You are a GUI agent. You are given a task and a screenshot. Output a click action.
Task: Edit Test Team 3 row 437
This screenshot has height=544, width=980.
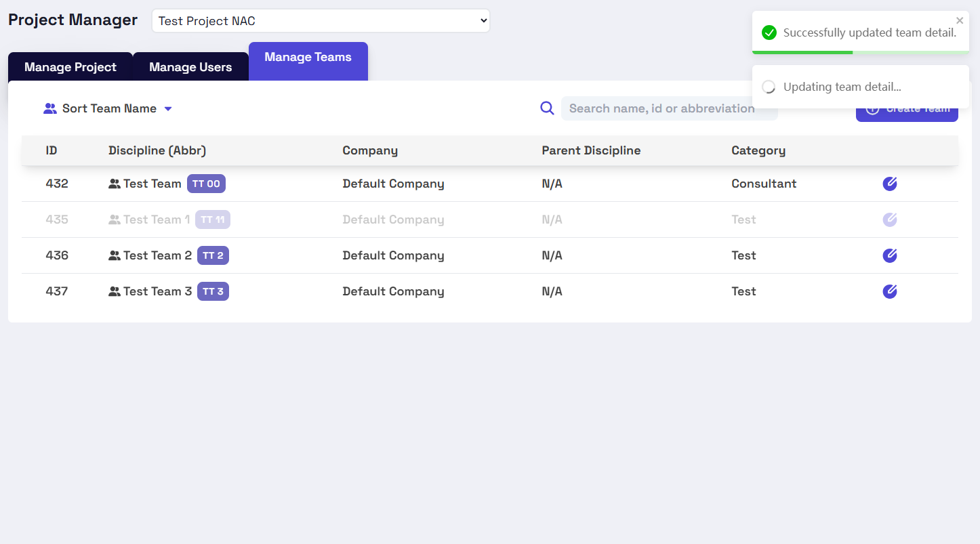click(x=890, y=291)
